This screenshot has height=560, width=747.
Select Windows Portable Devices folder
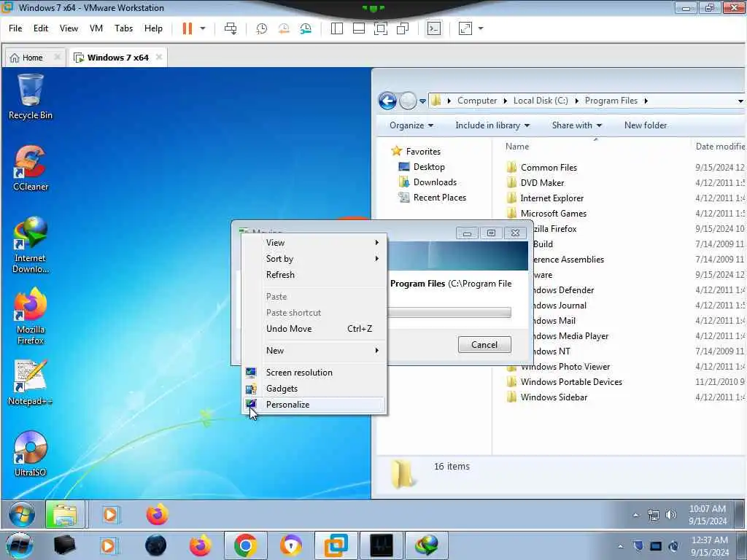click(x=571, y=381)
